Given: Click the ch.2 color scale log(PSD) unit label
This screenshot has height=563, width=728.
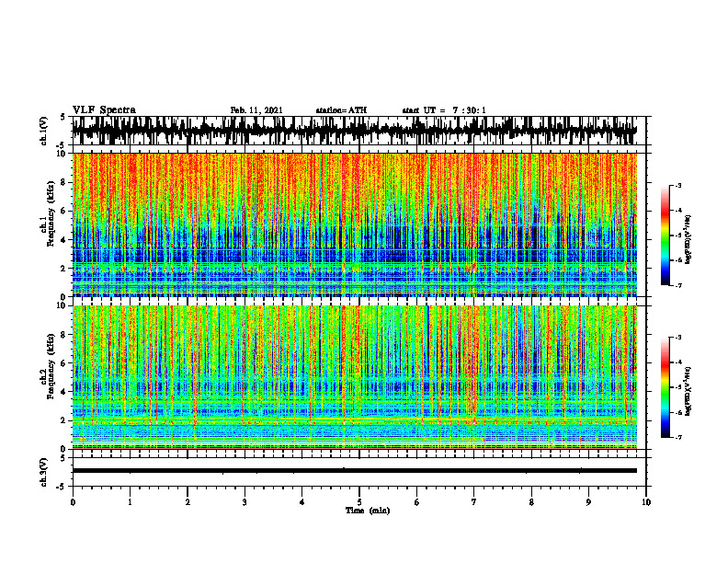Looking at the screenshot, I should point(689,392).
